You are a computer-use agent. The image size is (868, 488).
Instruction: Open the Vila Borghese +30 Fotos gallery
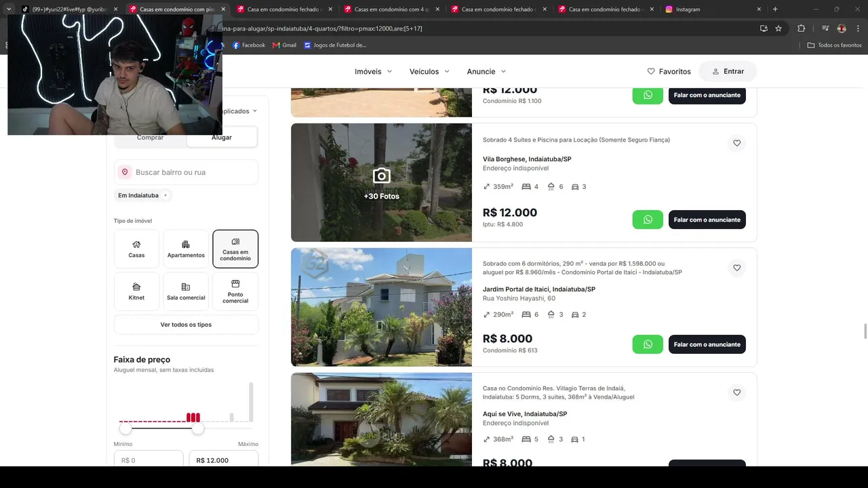click(x=381, y=182)
